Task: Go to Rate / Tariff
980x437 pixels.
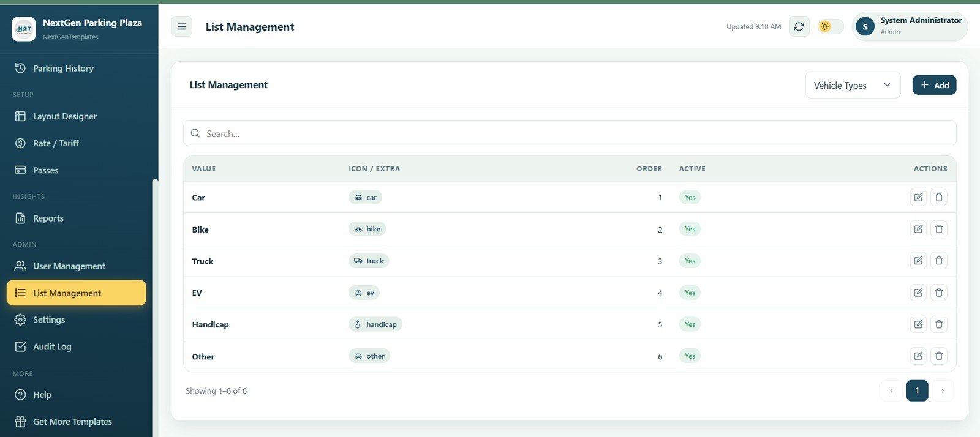Action: (77, 143)
